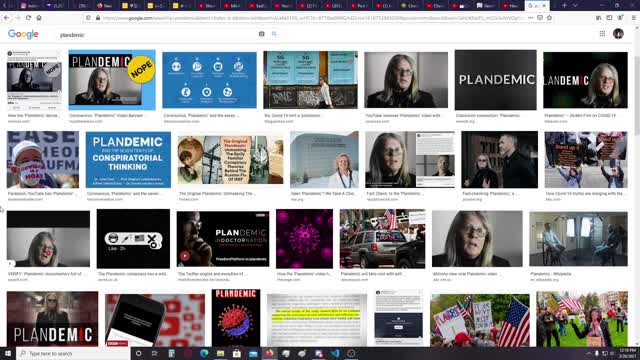The height and width of the screenshot is (360, 640).
Task: Open the Google account avatar menu
Action: (x=618, y=34)
